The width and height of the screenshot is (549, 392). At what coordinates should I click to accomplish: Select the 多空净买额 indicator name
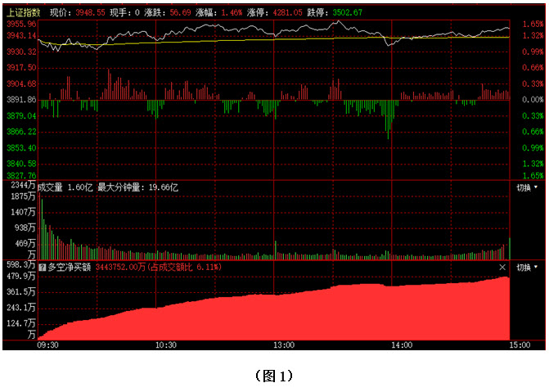70,267
